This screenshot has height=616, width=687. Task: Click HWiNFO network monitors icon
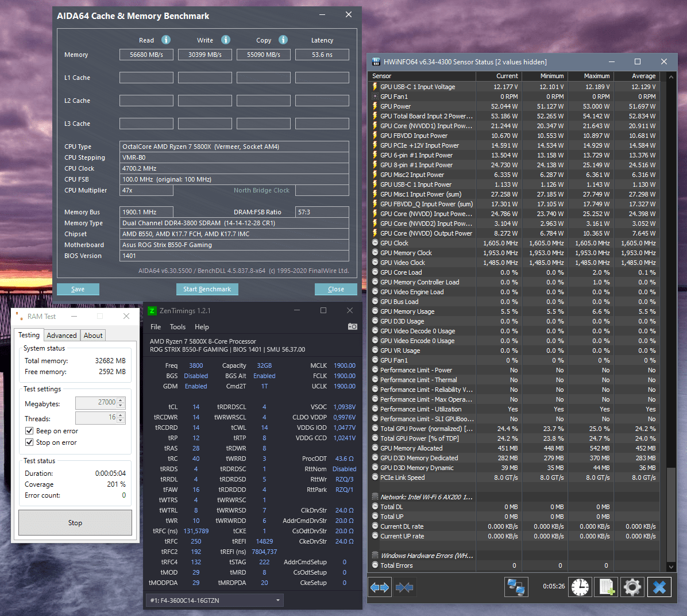516,587
